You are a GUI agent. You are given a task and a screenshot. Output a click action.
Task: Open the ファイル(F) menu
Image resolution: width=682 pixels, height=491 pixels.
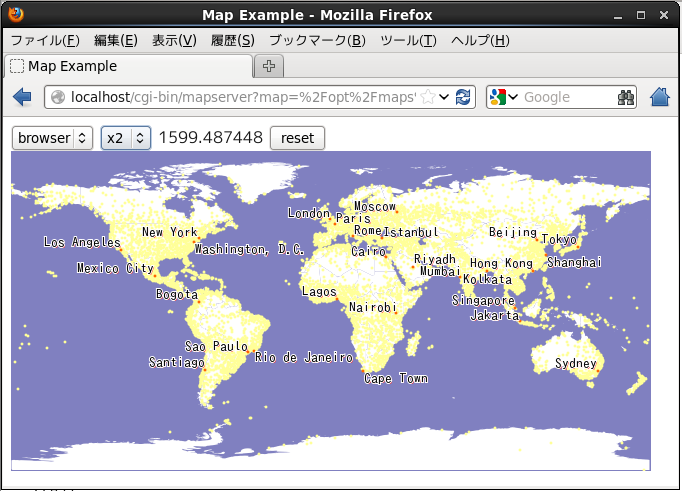coord(44,40)
